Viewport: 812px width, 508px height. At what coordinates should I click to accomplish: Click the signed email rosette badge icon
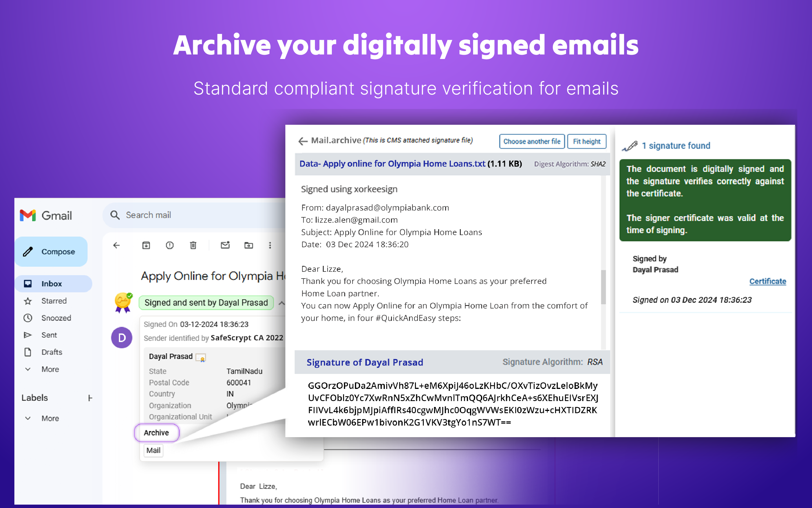pos(123,302)
